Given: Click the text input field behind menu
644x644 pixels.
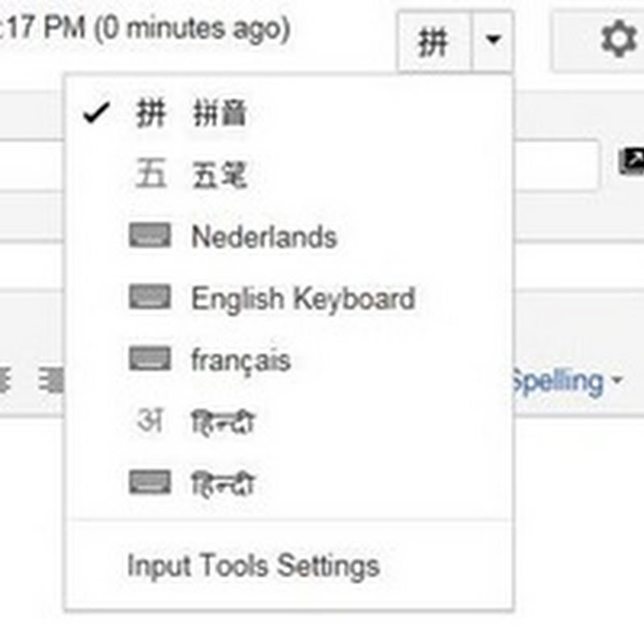Looking at the screenshot, I should 555,165.
